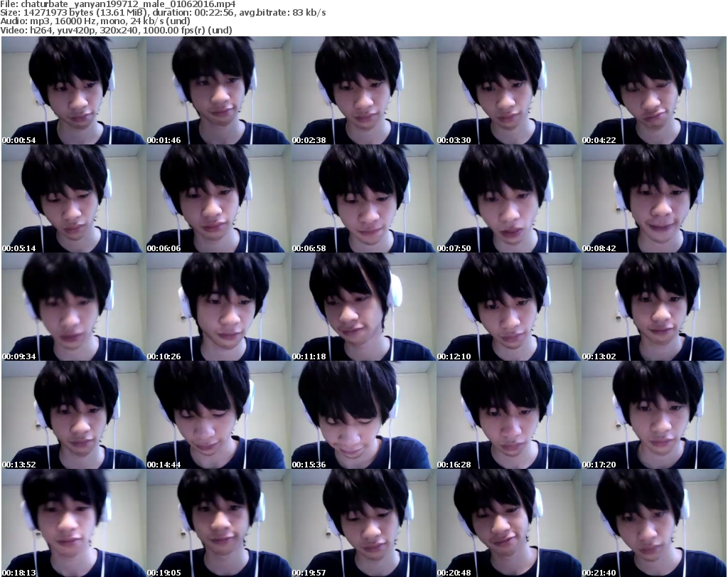Select the 00:06:58 thumbnail
Viewport: 728px width, 577px height.
363,198
